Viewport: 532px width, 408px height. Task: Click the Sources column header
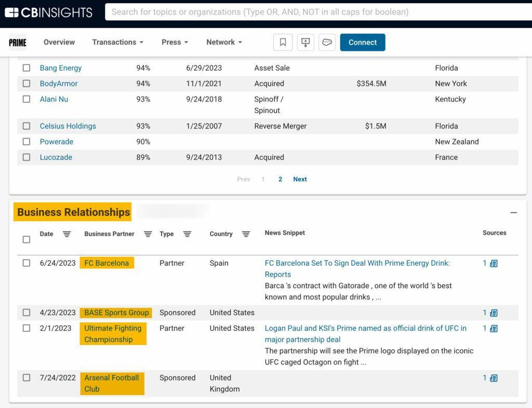click(x=495, y=233)
